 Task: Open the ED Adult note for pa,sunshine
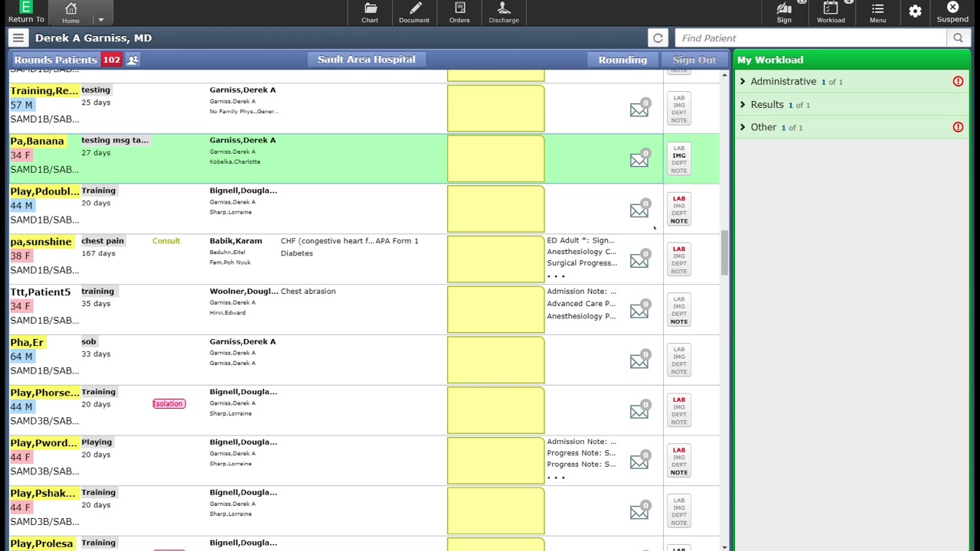tap(580, 240)
